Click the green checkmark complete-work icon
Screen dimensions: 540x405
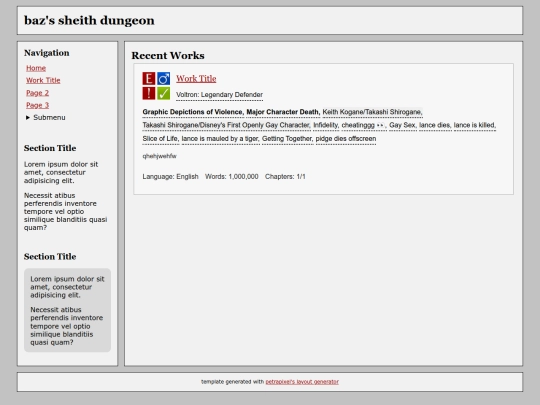point(164,93)
